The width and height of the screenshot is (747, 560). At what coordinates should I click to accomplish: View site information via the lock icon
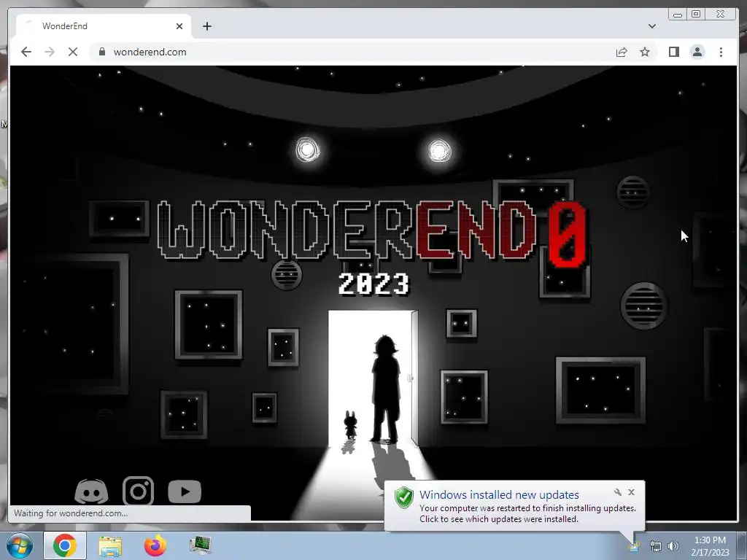102,52
